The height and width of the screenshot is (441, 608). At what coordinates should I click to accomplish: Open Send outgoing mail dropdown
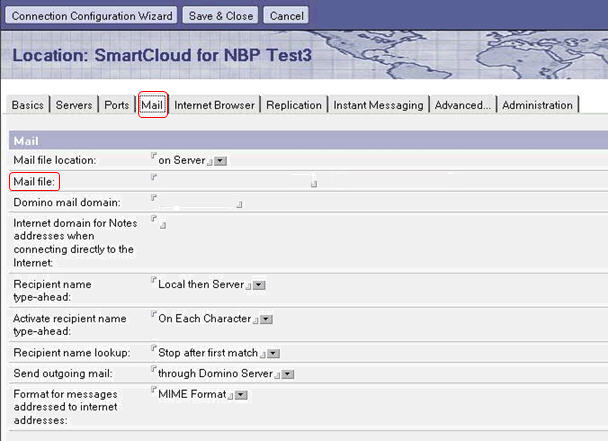point(288,374)
